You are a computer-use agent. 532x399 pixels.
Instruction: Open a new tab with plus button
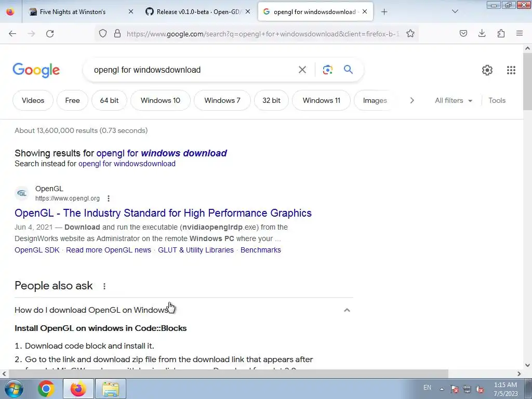384,12
